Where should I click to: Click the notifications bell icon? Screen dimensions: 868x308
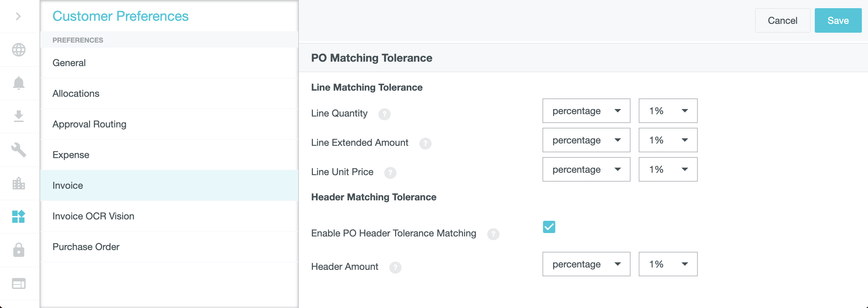tap(19, 83)
